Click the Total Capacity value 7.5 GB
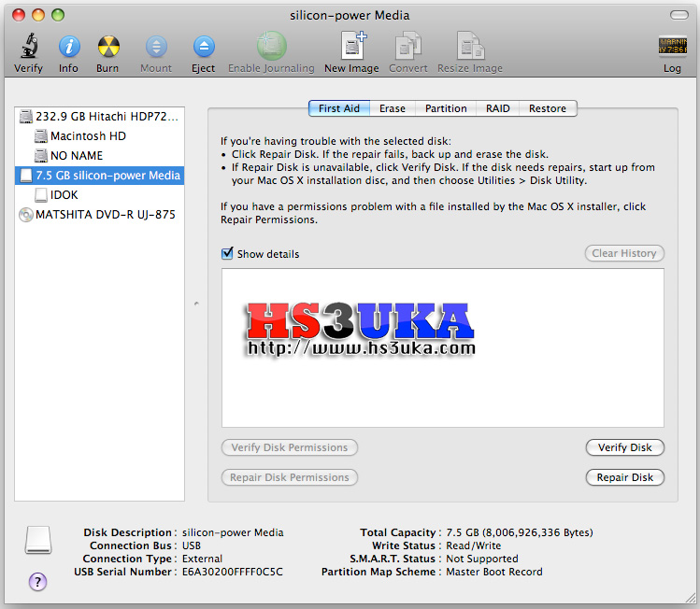This screenshot has width=700, height=609. (x=520, y=532)
